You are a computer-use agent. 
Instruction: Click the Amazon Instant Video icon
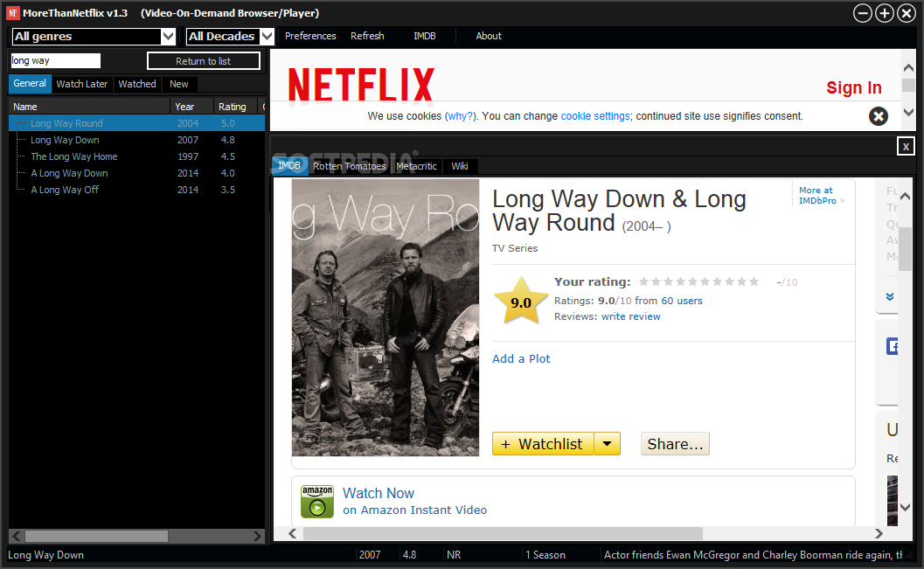coord(317,502)
